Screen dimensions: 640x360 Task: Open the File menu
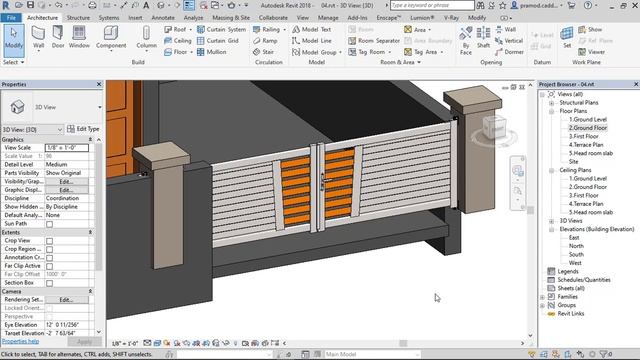tap(11, 18)
